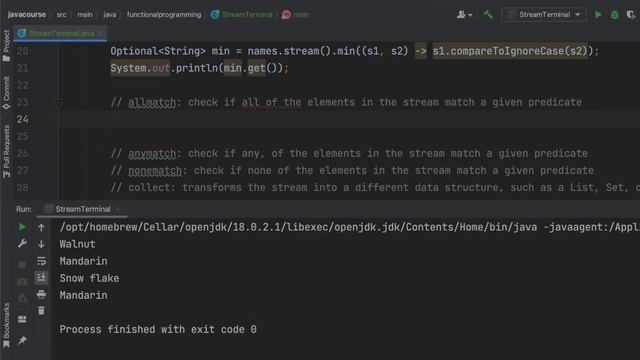Click the functionalprogramming breadcrumb

[164, 15]
